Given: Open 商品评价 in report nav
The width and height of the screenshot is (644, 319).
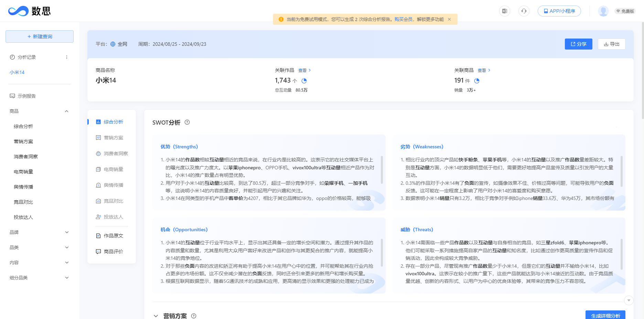Looking at the screenshot, I should [109, 252].
